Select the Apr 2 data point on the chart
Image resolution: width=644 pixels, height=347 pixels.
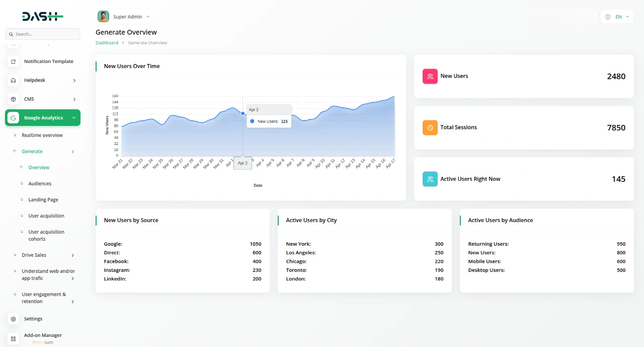point(243,113)
